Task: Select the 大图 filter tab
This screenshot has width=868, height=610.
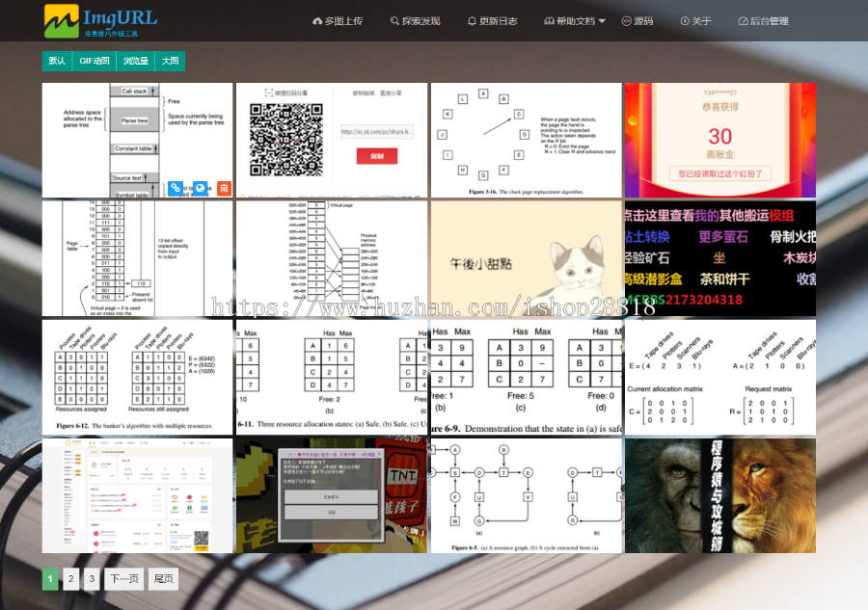Action: (x=170, y=61)
